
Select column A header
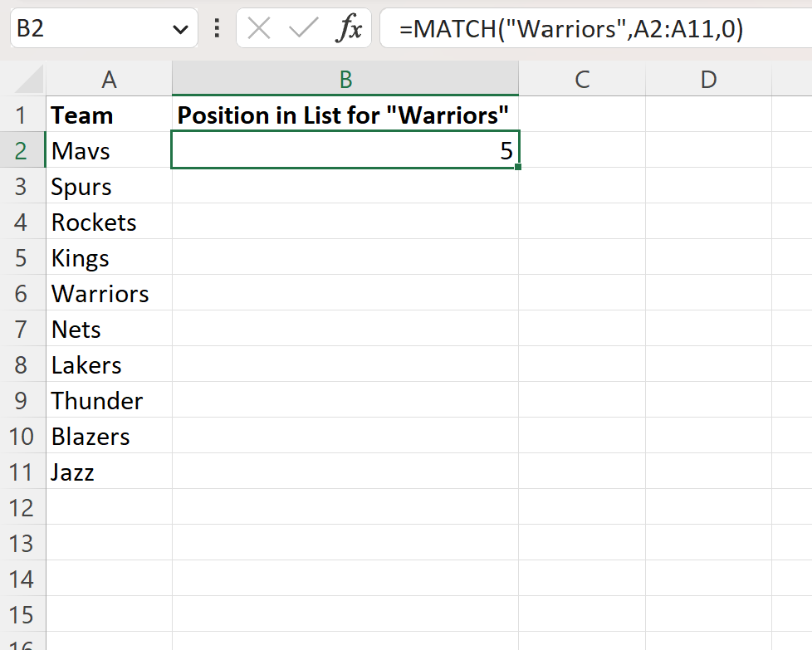click(x=109, y=80)
